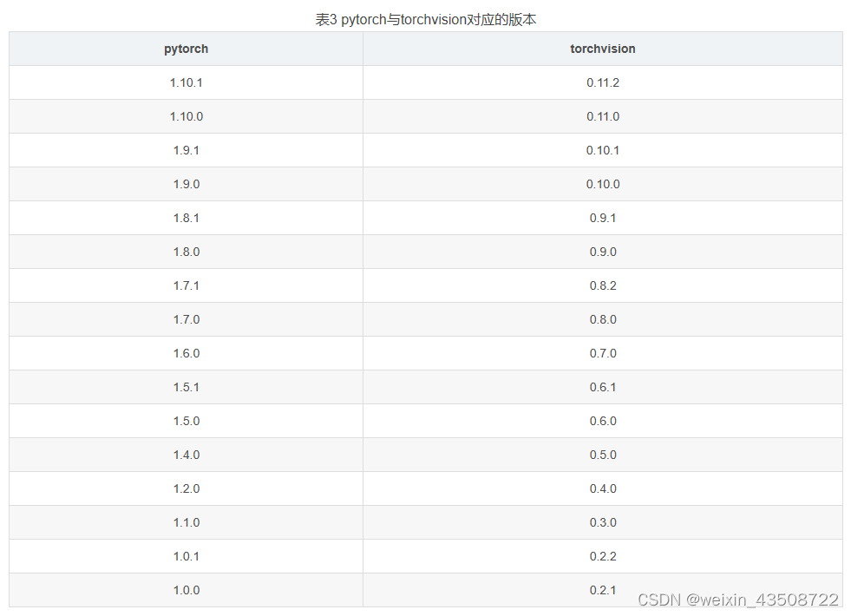Screen dimensions: 851x616
Task: Select pytorch version cell '1.8.0'
Action: coord(187,252)
